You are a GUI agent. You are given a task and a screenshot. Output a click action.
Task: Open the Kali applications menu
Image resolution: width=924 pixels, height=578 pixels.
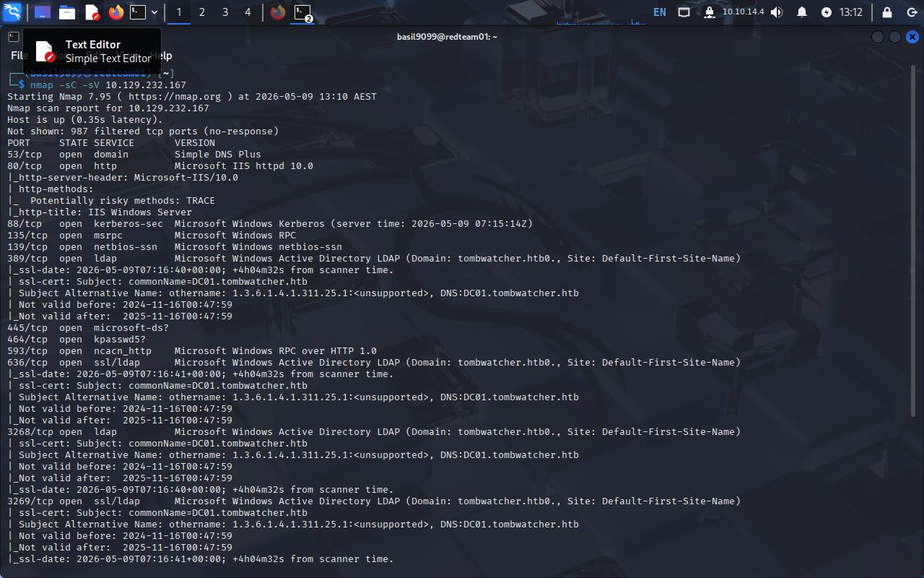12,12
